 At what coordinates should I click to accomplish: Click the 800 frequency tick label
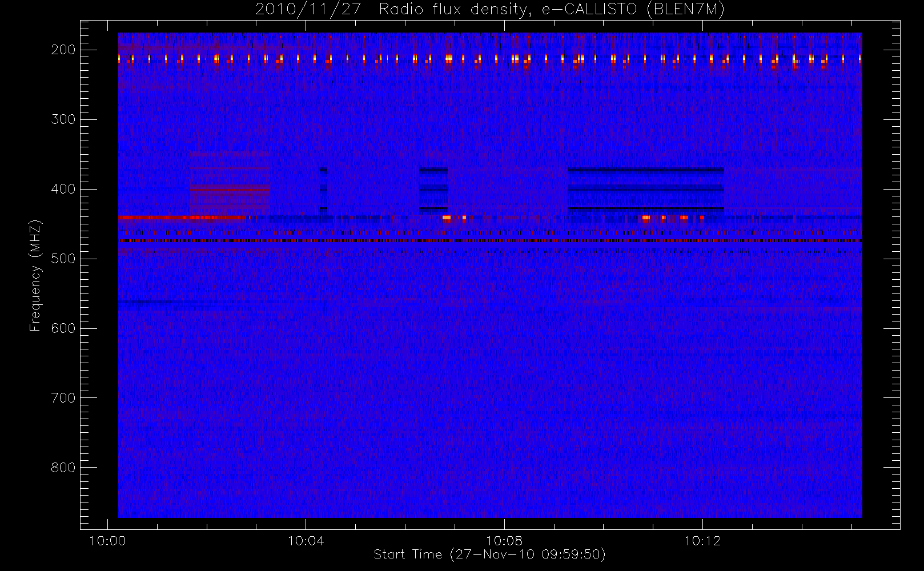pos(63,468)
